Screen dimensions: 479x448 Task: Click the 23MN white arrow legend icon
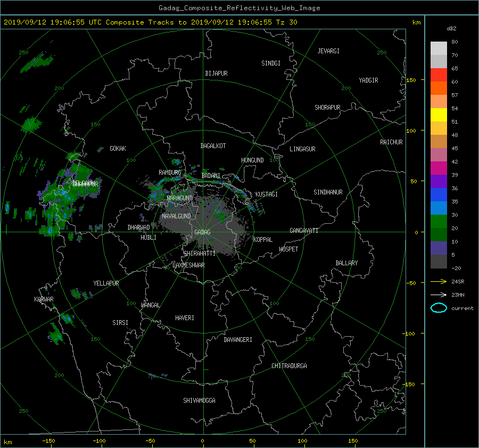point(439,295)
